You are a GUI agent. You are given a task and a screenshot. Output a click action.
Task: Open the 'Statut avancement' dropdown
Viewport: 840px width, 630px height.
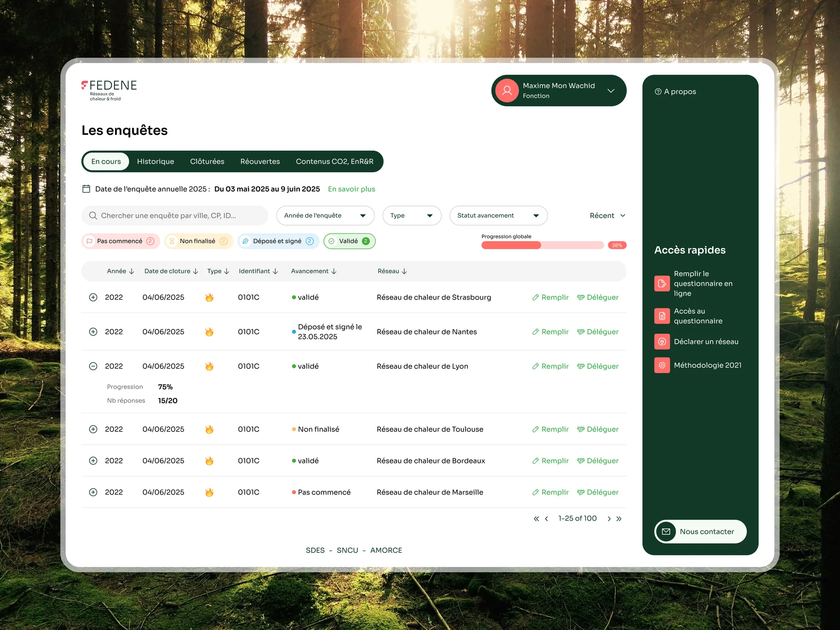(x=498, y=216)
